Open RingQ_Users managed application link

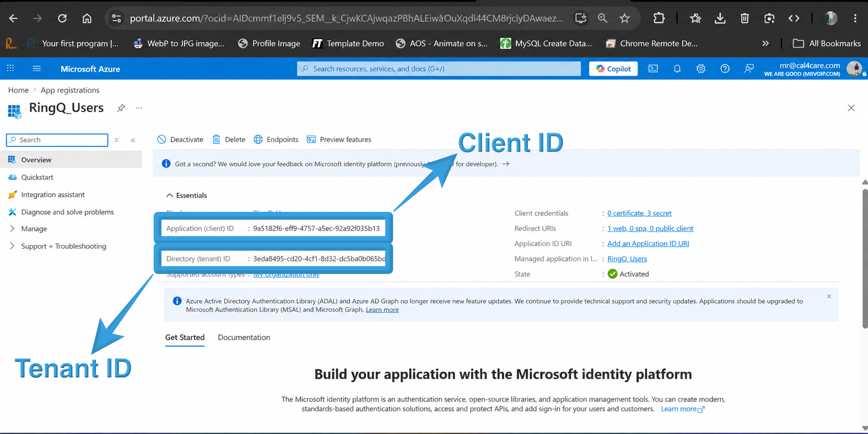627,259
